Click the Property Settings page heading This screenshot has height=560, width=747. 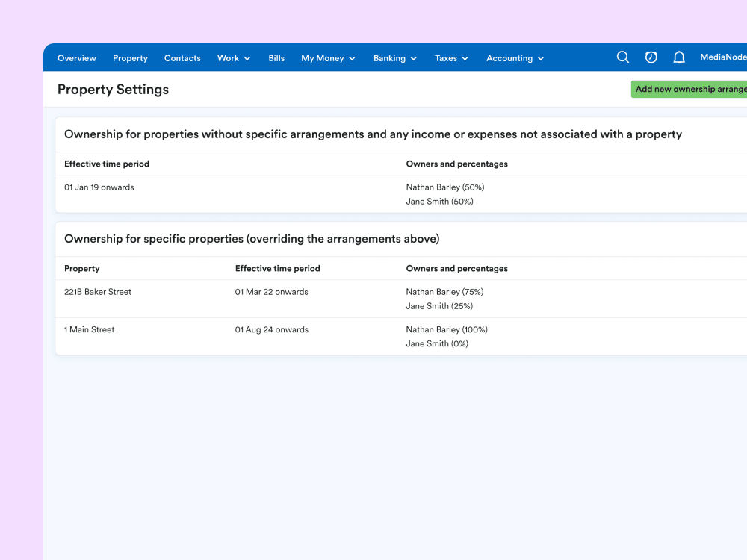click(x=113, y=90)
